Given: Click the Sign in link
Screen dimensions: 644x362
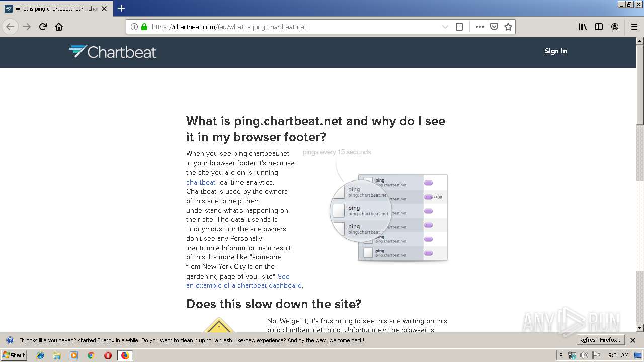Looking at the screenshot, I should [555, 51].
